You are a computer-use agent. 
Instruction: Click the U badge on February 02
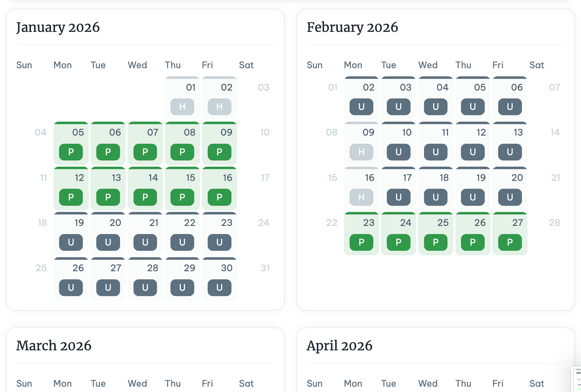[361, 107]
